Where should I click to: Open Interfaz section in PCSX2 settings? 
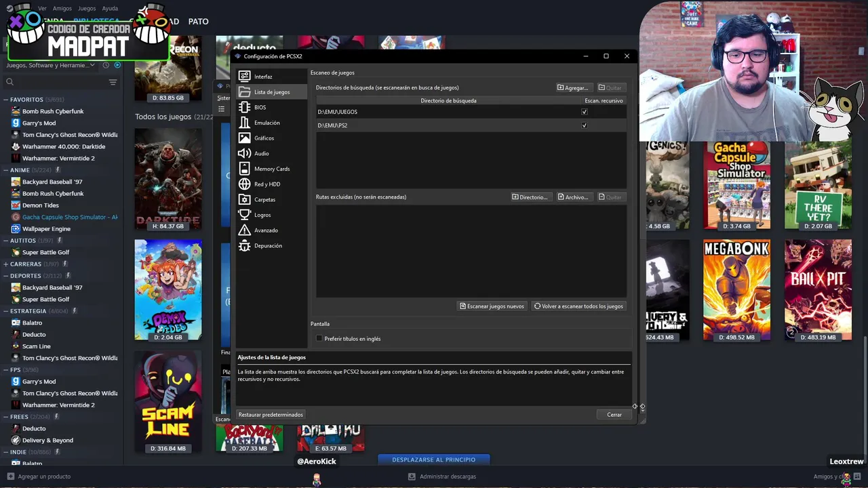271,77
